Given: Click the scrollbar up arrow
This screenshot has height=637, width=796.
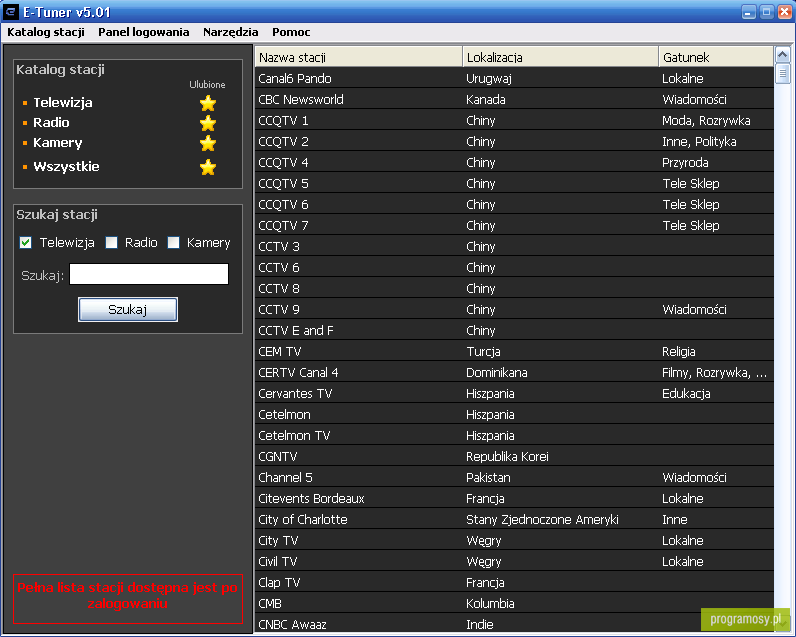Looking at the screenshot, I should coord(783,54).
